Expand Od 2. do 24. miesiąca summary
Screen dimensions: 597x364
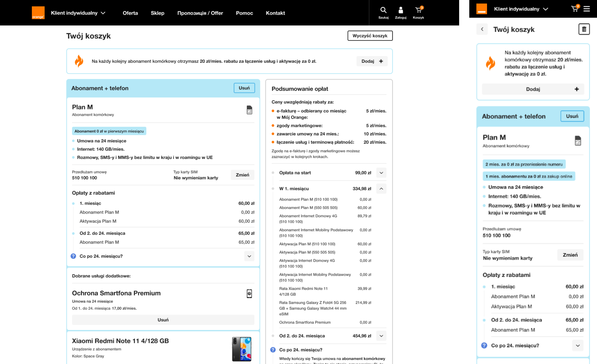tap(381, 336)
